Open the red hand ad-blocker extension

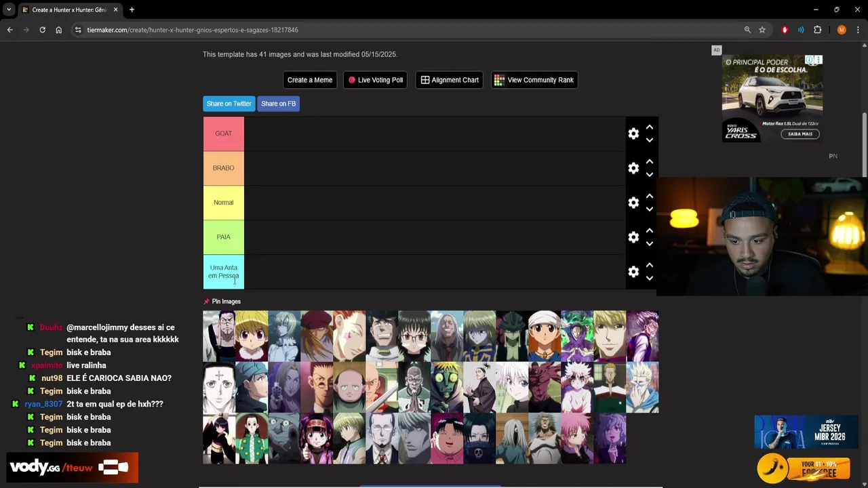[785, 30]
